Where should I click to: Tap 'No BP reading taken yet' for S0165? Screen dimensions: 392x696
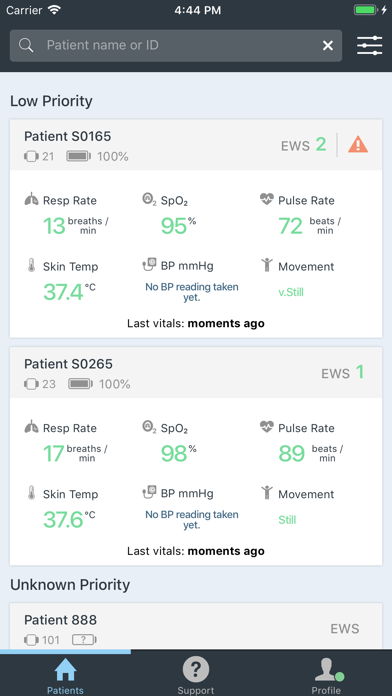tap(192, 292)
